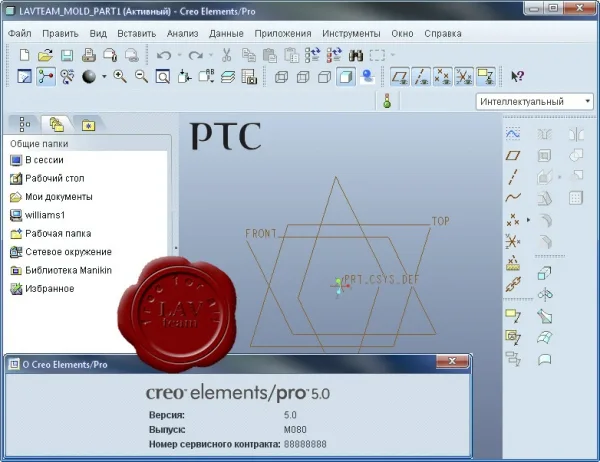Select the Zoom In magnifier tool
The width and height of the screenshot is (600, 462).
click(x=120, y=77)
